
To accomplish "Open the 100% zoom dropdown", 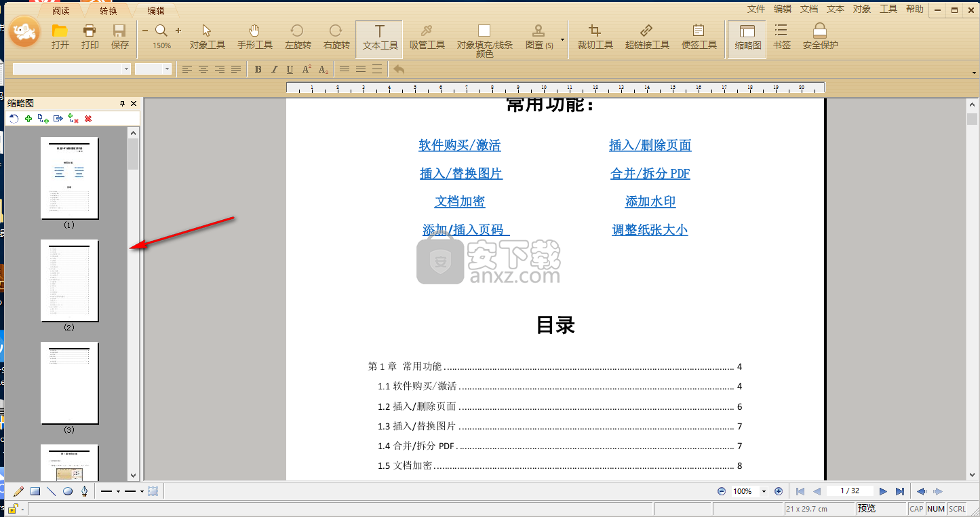I will (764, 491).
